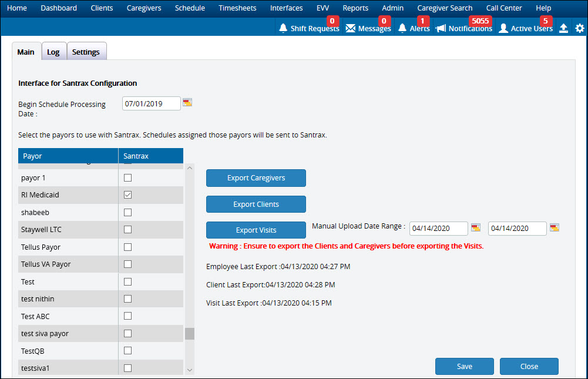Open calendar for Begin Schedule Processing Date
588x379 pixels.
click(187, 102)
